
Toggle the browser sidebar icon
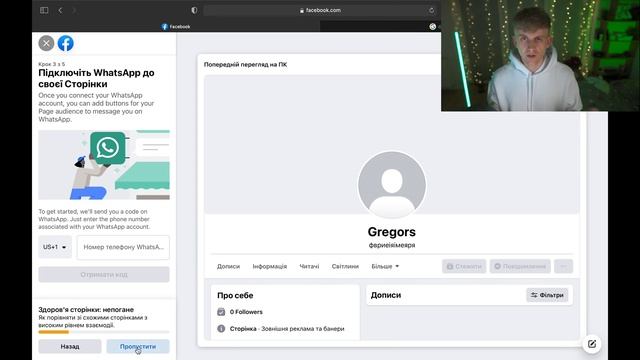point(44,10)
